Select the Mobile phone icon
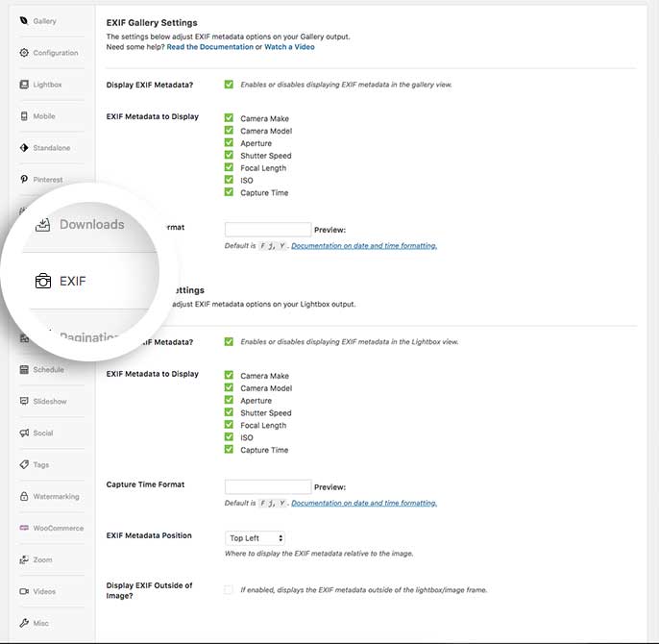Screen dimensions: 659x644 (24, 116)
